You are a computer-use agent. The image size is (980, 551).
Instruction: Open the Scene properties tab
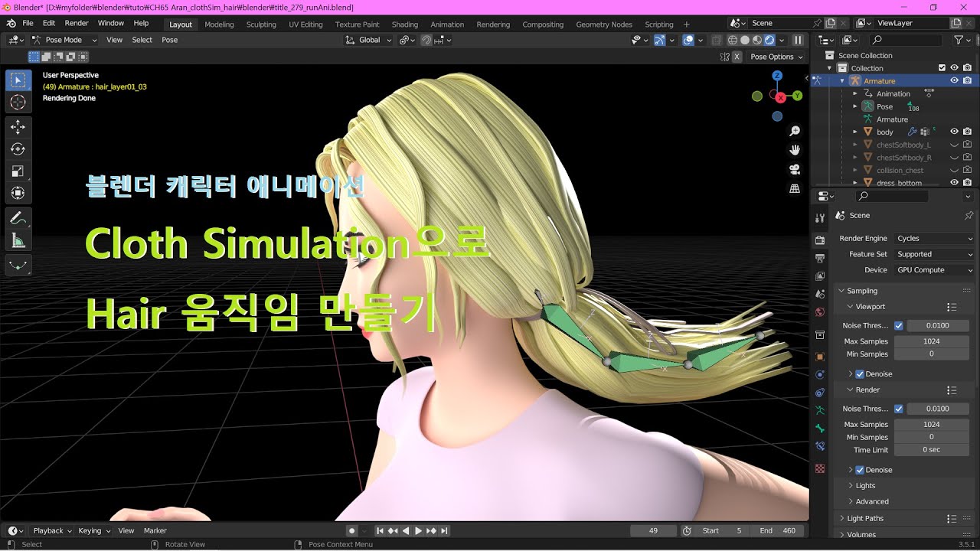coord(820,294)
